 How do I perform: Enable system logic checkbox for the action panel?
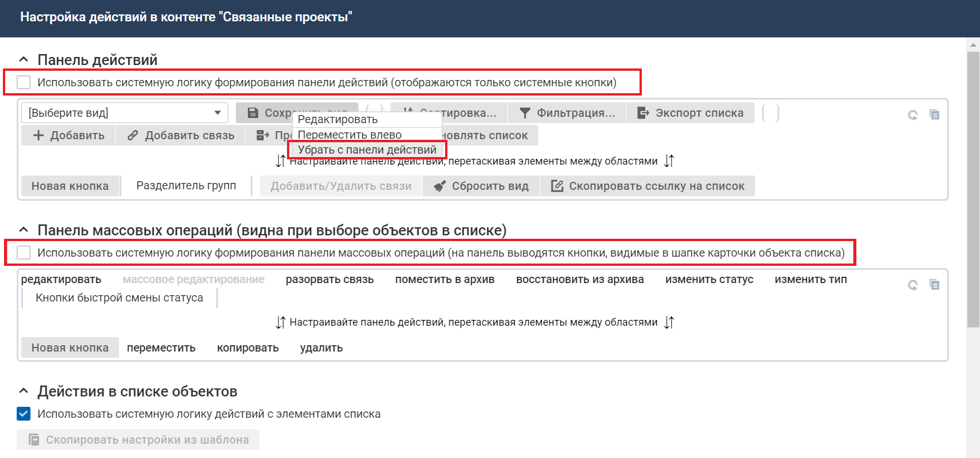click(x=24, y=82)
